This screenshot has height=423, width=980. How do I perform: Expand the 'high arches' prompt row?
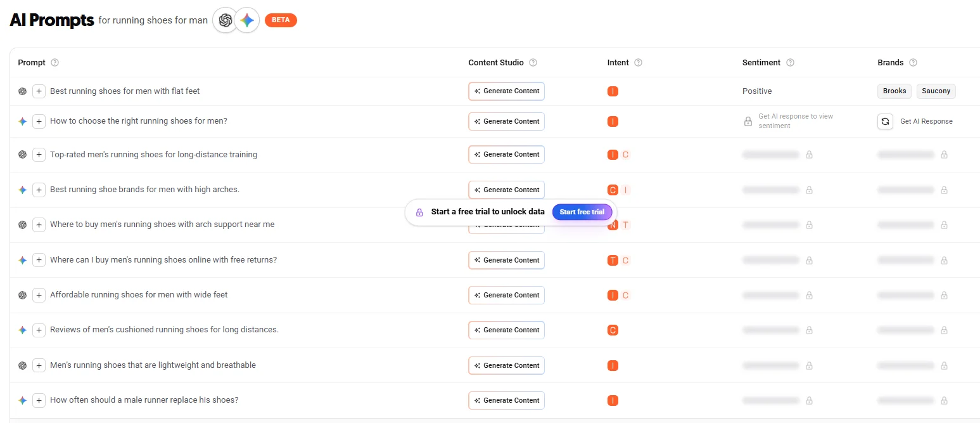point(39,190)
